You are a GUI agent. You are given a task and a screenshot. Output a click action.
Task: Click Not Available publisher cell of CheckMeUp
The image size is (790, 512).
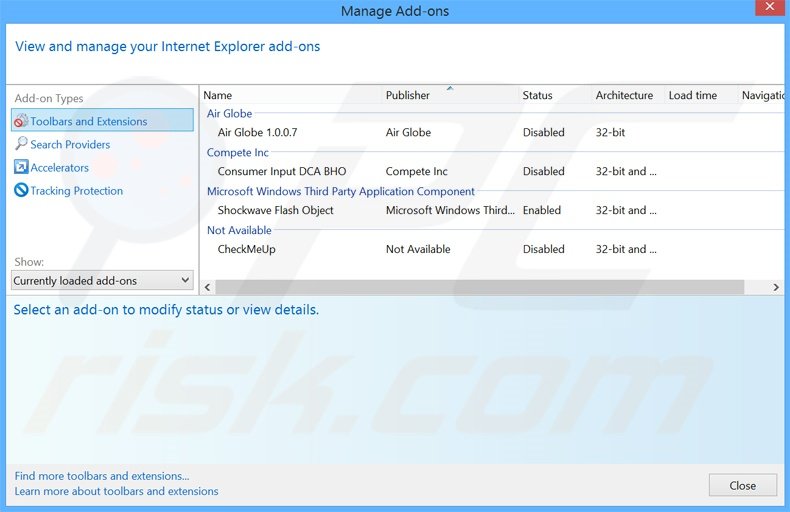418,249
